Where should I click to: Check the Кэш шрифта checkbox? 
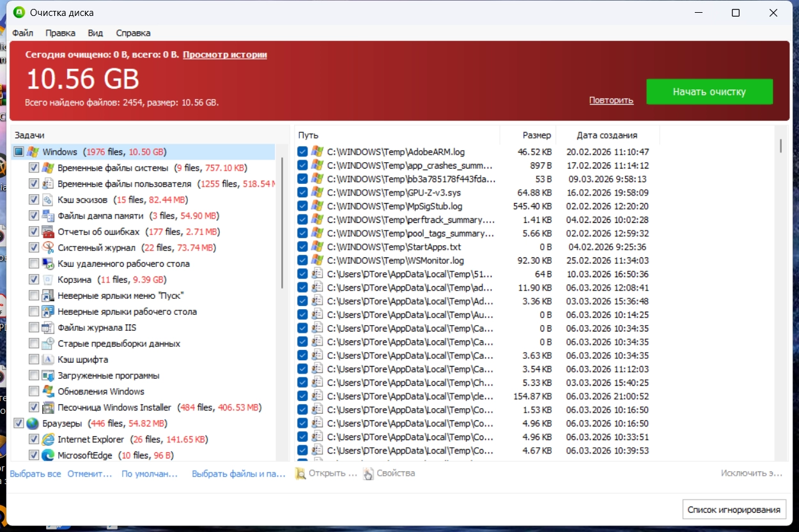34,360
